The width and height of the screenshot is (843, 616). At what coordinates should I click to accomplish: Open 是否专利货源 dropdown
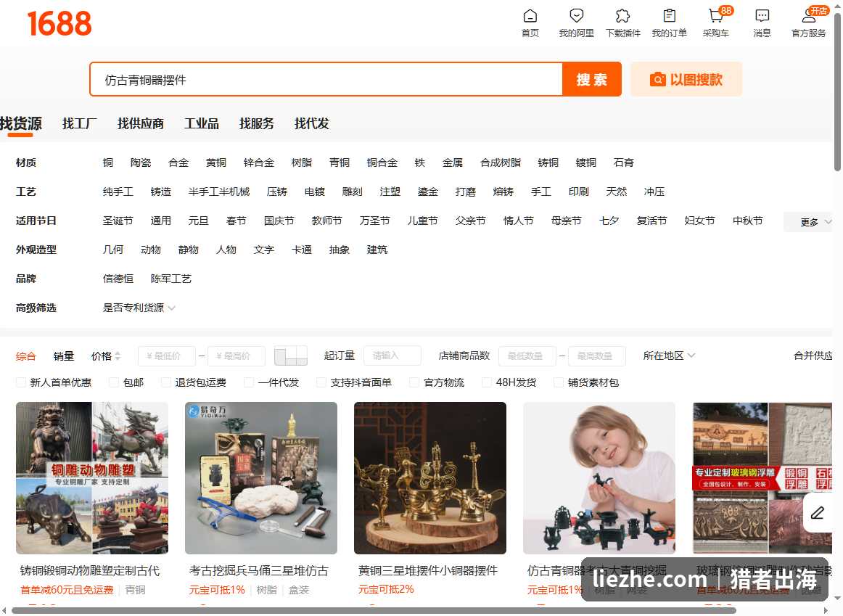(x=139, y=308)
